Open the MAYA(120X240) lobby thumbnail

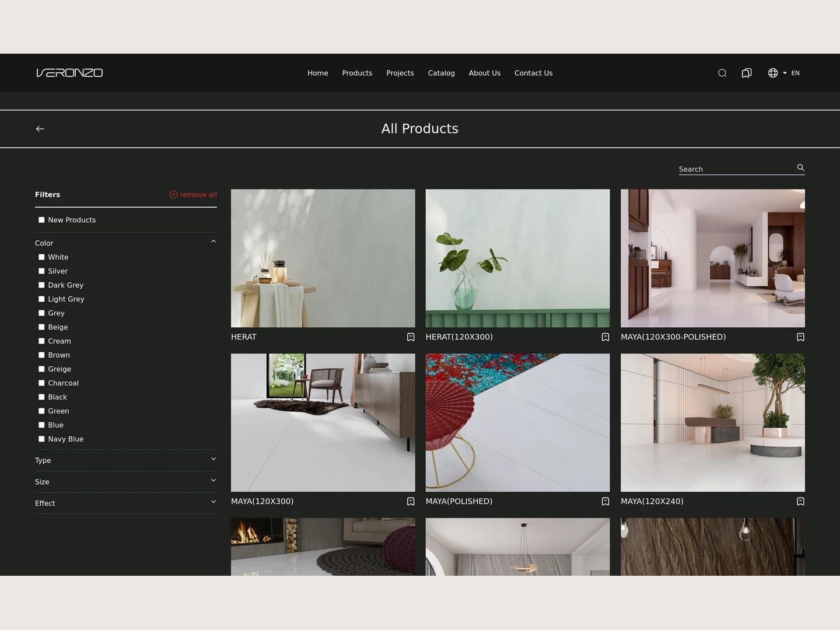point(713,422)
